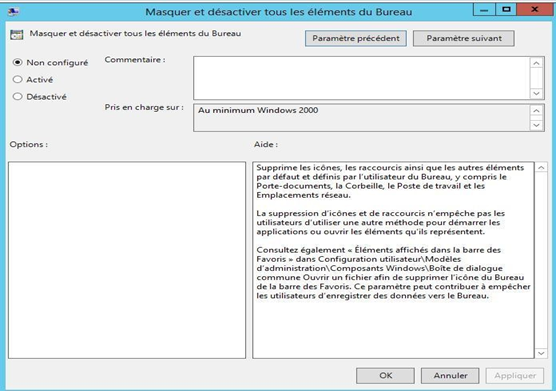The height and width of the screenshot is (391, 556).
Task: Go to Paramètre suivant
Action: 464,38
